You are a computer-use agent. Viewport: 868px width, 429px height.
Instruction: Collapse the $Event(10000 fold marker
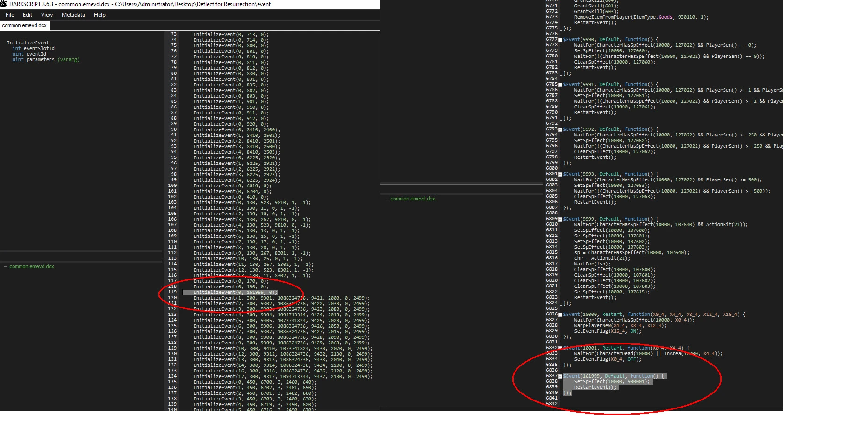[x=560, y=315]
